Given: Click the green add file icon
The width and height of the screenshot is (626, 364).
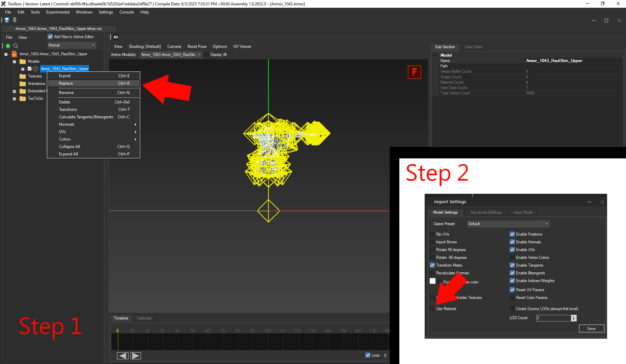Looking at the screenshot, I should pos(8,46).
